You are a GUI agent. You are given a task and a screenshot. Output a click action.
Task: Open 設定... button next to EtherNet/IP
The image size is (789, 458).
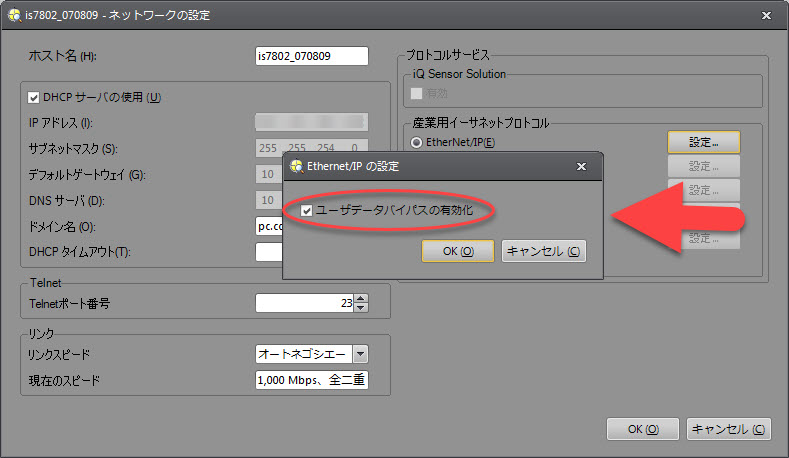click(x=703, y=142)
